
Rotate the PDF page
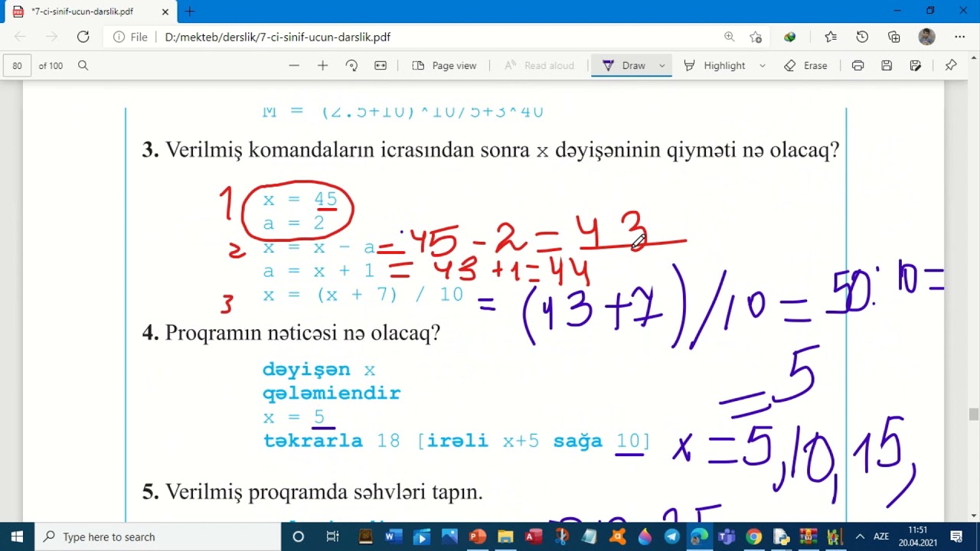[351, 66]
